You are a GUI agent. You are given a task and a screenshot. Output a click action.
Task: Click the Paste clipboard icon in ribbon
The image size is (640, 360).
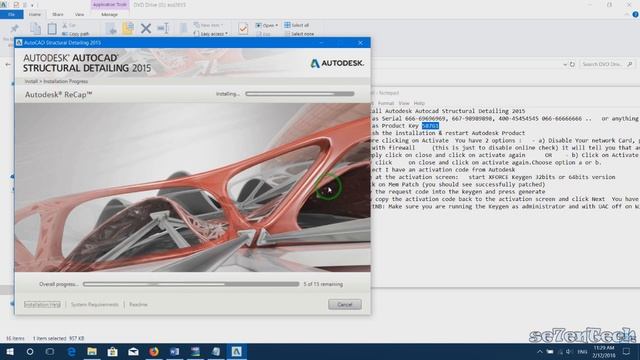tap(52, 29)
